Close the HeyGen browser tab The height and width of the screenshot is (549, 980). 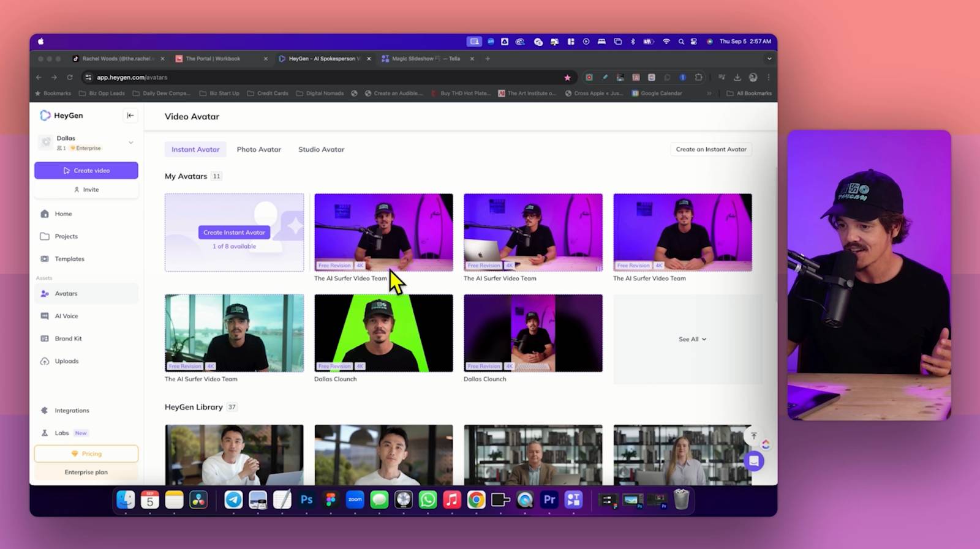click(369, 59)
